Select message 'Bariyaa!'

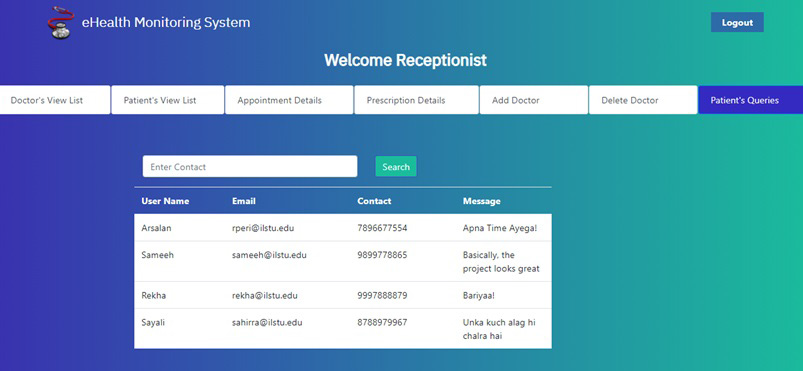click(x=479, y=296)
